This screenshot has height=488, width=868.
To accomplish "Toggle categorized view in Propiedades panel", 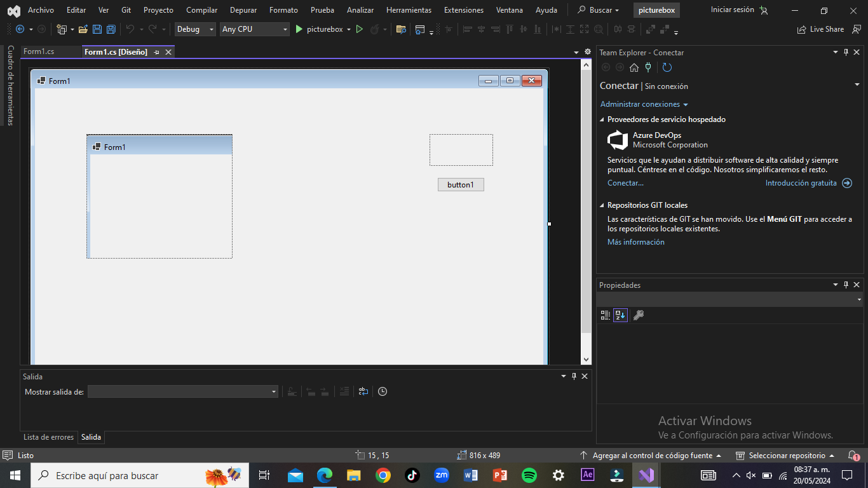I will (x=606, y=315).
